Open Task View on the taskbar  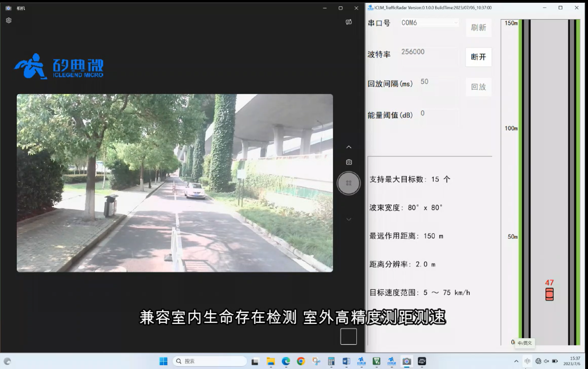[x=255, y=361]
